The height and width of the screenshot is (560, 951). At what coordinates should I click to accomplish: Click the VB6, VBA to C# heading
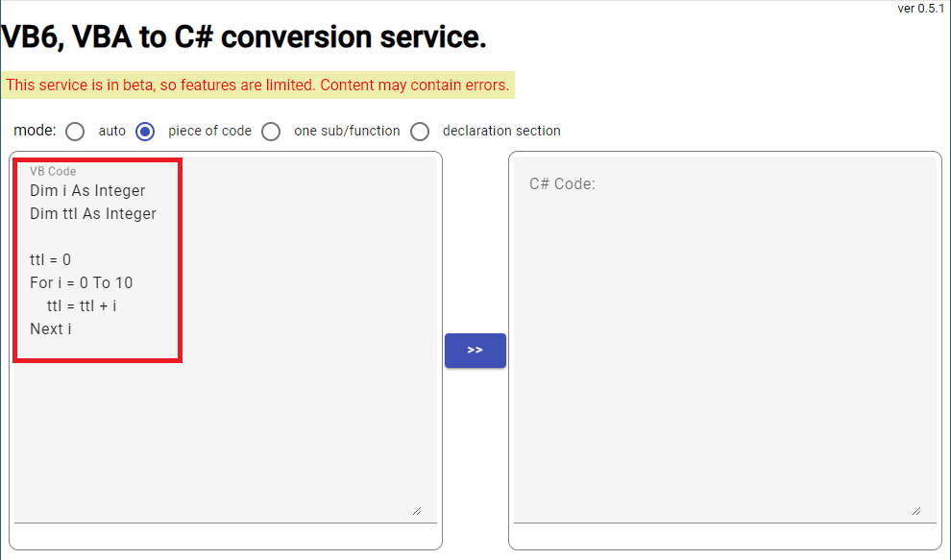(244, 37)
